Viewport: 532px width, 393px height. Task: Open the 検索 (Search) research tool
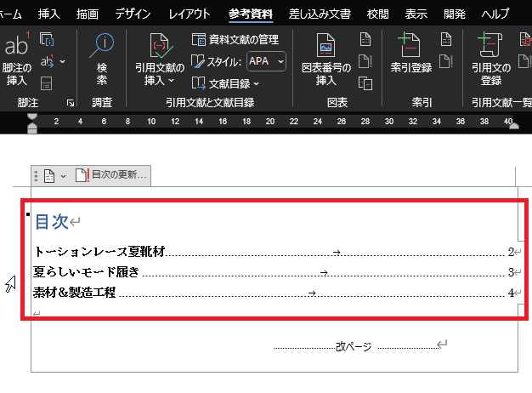click(x=102, y=60)
